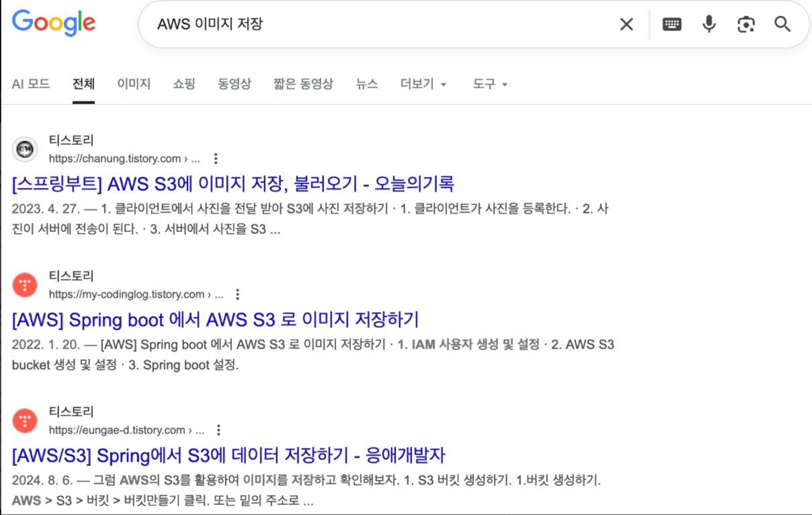Switch to AI 모드 tab
812x515 pixels.
point(31,84)
